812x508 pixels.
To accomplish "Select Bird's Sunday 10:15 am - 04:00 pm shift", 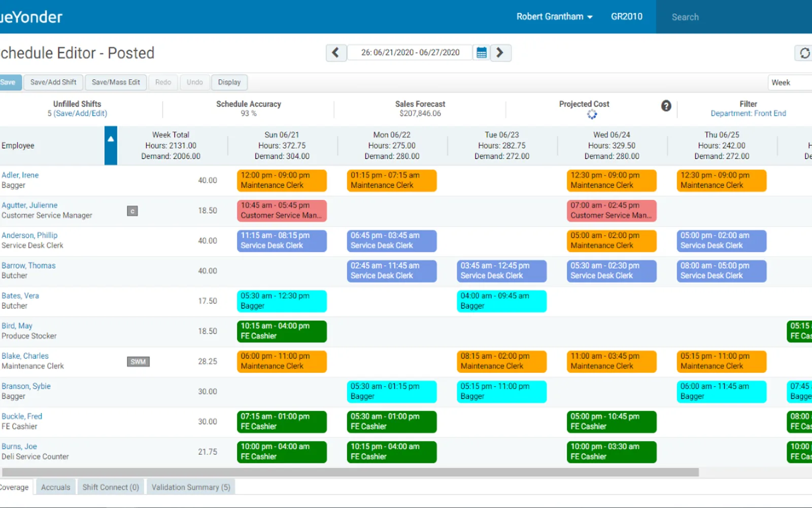I will click(282, 331).
